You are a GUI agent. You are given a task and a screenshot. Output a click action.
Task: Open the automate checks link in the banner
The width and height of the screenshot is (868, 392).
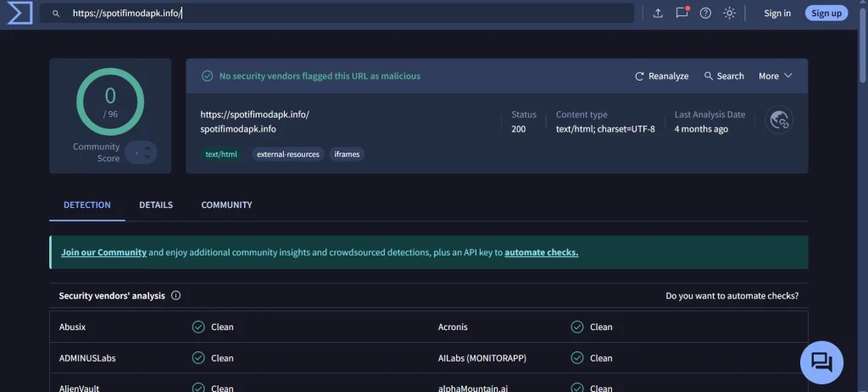(x=542, y=252)
